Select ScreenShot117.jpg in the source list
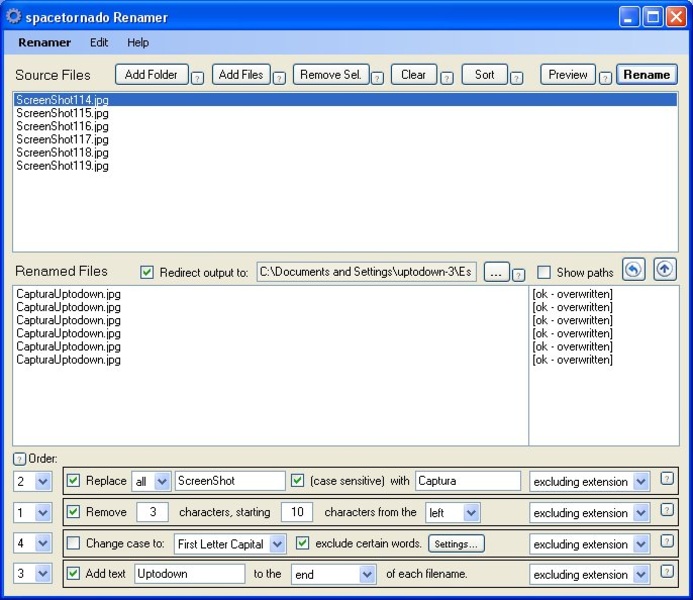 pyautogui.click(x=62, y=140)
